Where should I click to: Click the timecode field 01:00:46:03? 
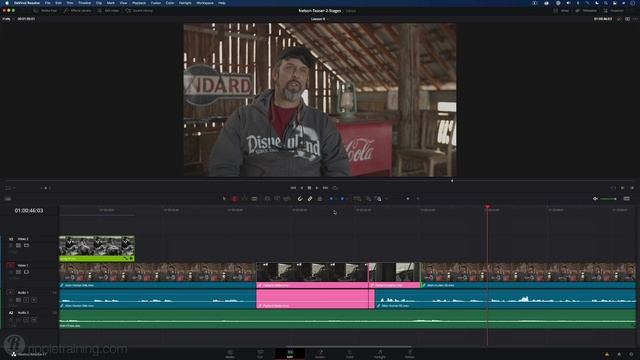click(x=29, y=211)
